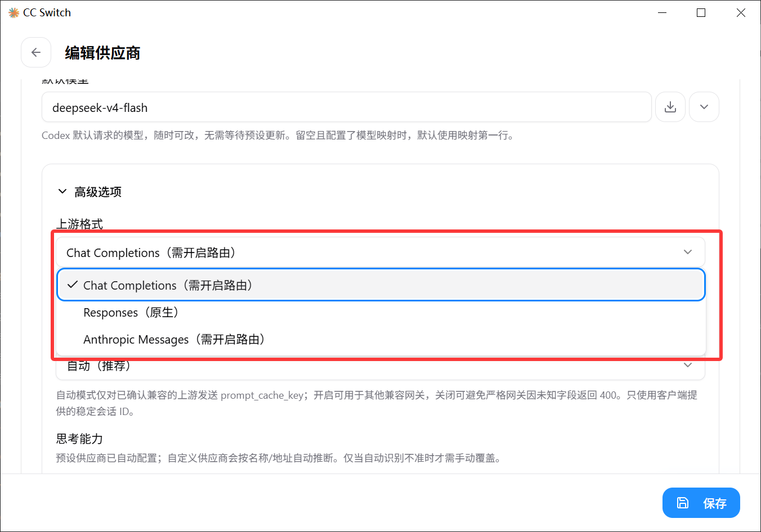The height and width of the screenshot is (532, 761).
Task: Click the 编辑供应商 page title
Action: coord(102,53)
